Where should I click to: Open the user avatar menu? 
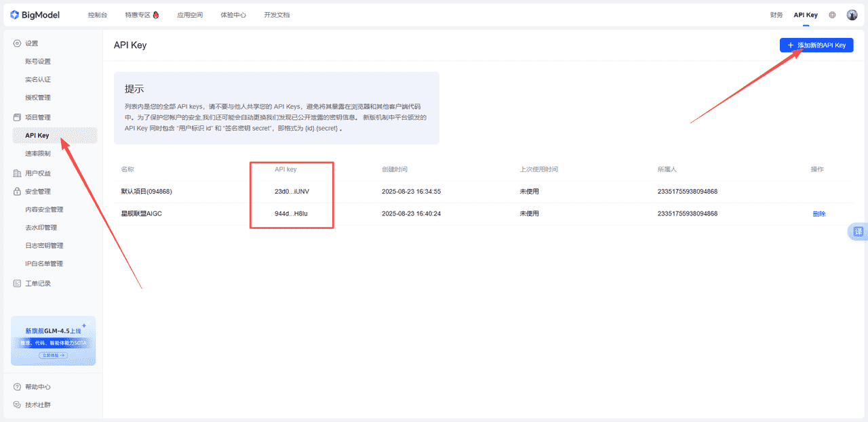click(x=852, y=14)
